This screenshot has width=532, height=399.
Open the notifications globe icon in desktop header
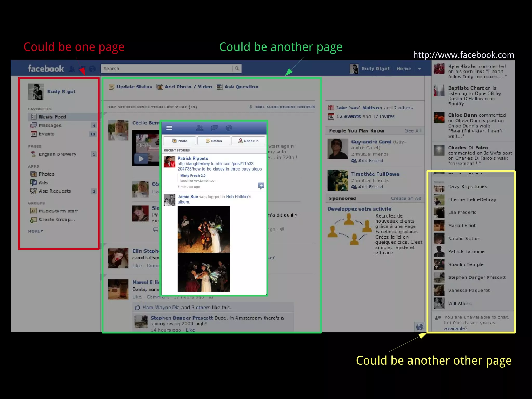click(92, 69)
